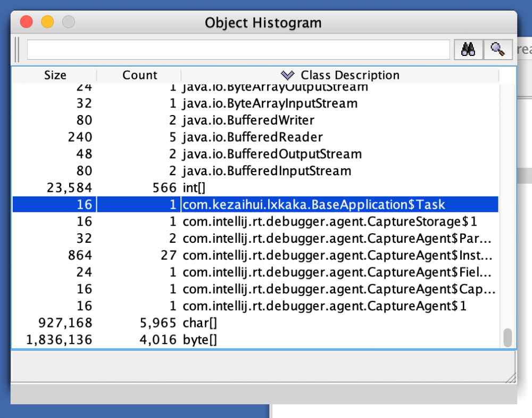Click the window resize grip corner
Image resolution: width=532 pixels, height=418 pixels.
(511, 378)
